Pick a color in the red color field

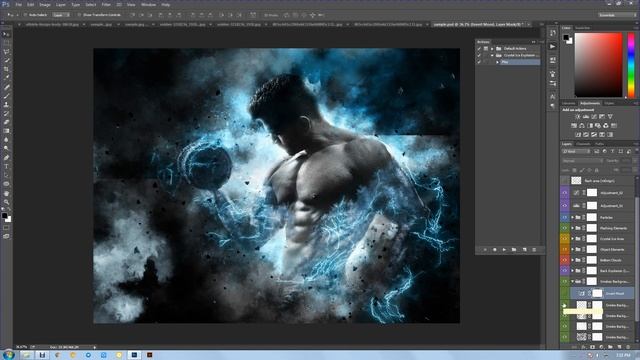point(598,65)
